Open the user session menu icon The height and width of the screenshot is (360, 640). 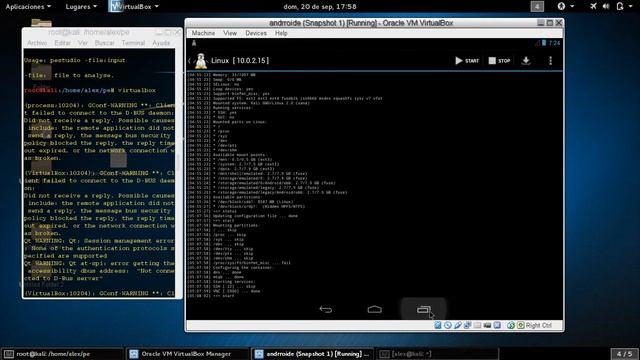624,7
